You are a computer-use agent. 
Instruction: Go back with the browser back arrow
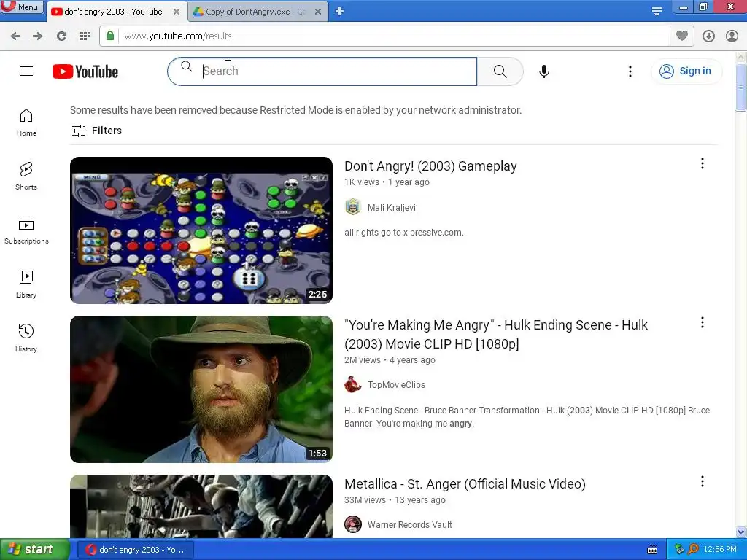click(x=15, y=36)
